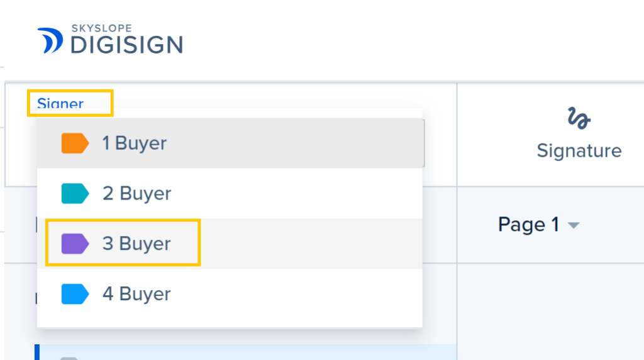Choose the "1 Buyer" signer option
This screenshot has height=360, width=644.
135,143
